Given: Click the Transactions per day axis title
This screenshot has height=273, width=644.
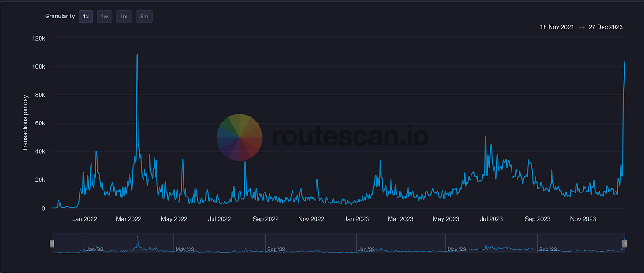Looking at the screenshot, I should click(x=25, y=123).
